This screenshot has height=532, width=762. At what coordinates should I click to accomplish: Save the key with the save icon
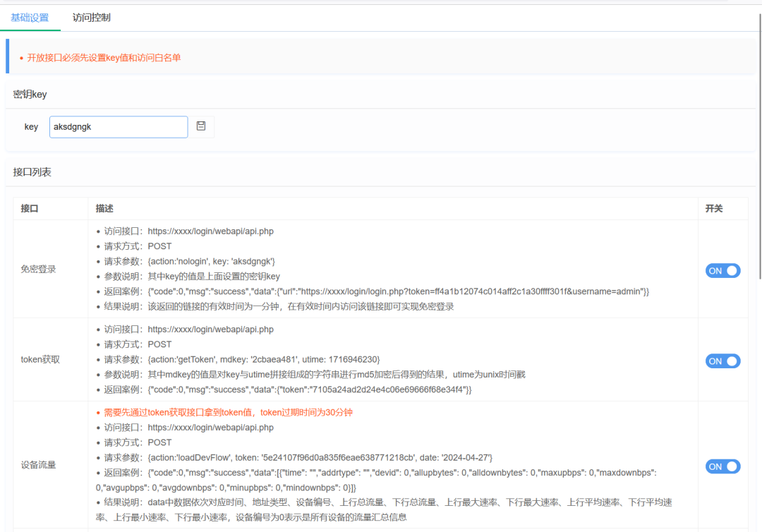pos(201,126)
